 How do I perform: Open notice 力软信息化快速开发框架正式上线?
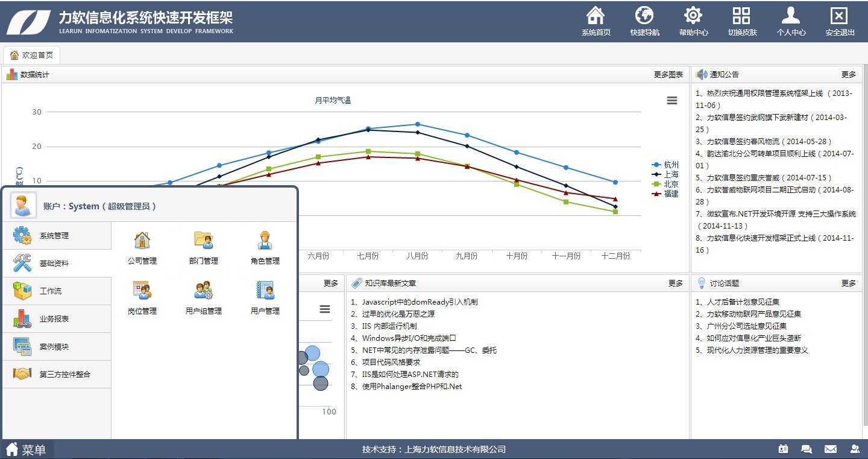(x=775, y=244)
